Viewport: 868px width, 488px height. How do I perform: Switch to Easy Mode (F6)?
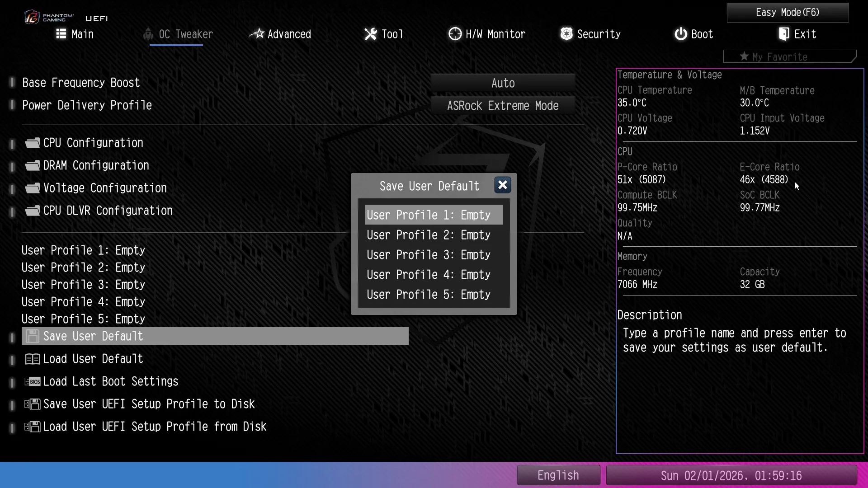(x=788, y=12)
